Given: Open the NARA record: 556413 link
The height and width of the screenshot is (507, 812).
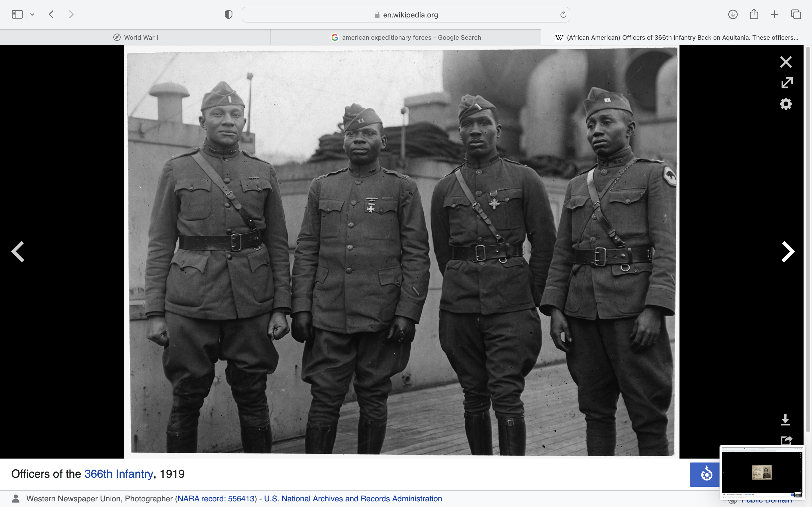Looking at the screenshot, I should 216,499.
